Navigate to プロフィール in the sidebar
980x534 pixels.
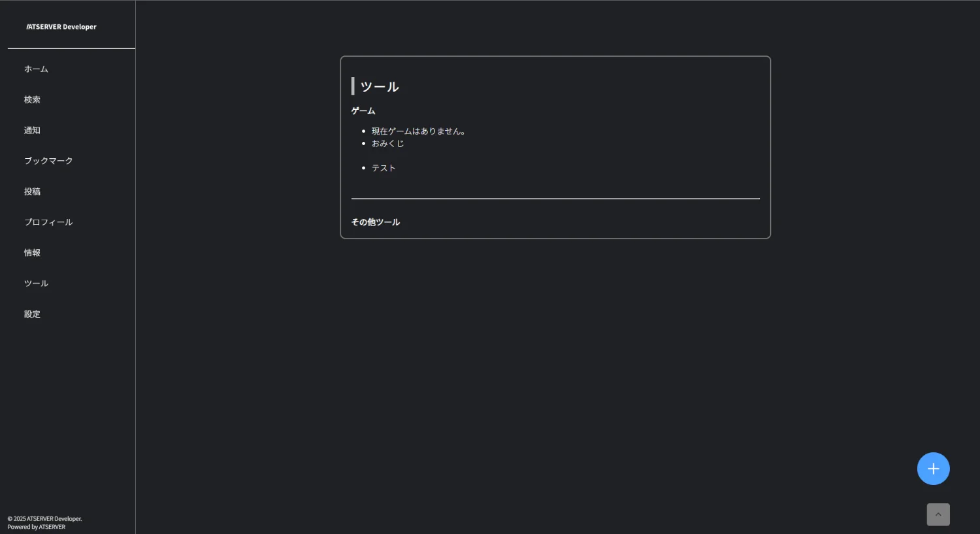click(x=48, y=222)
